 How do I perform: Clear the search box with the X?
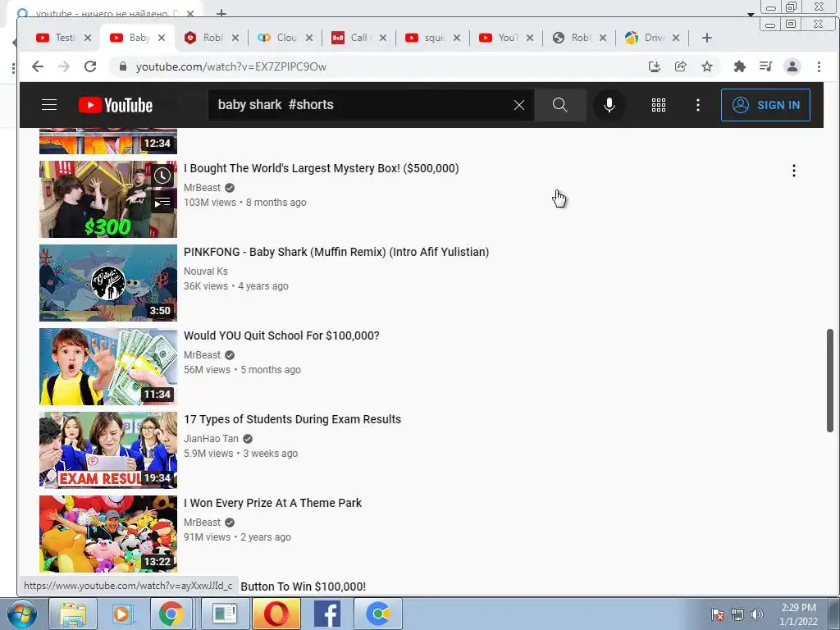coord(518,105)
